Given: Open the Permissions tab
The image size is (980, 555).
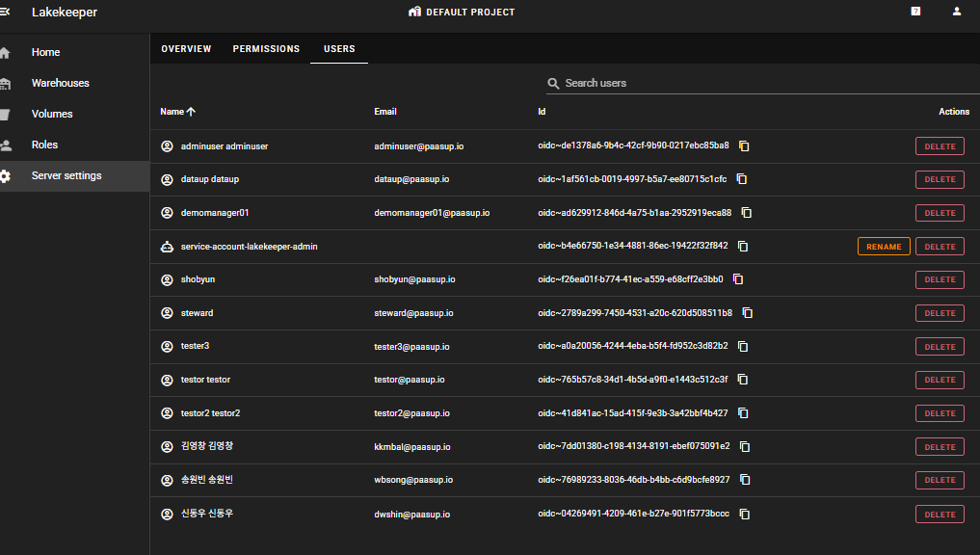Looking at the screenshot, I should [x=266, y=49].
